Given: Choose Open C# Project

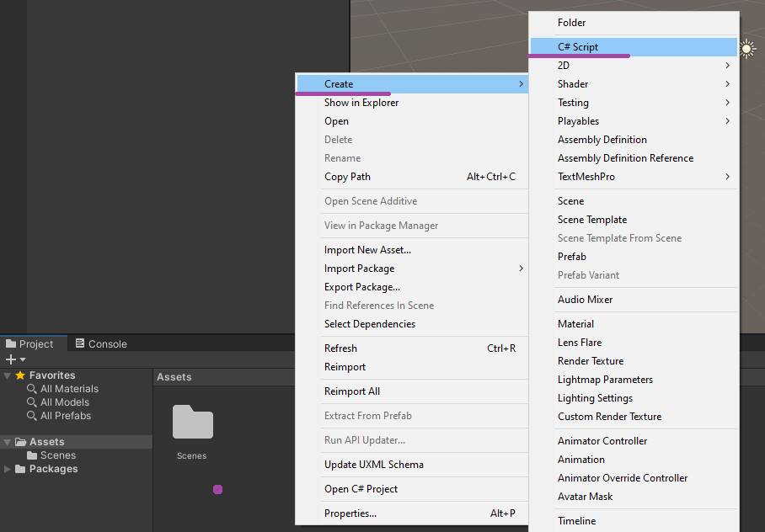Looking at the screenshot, I should tap(412, 488).
